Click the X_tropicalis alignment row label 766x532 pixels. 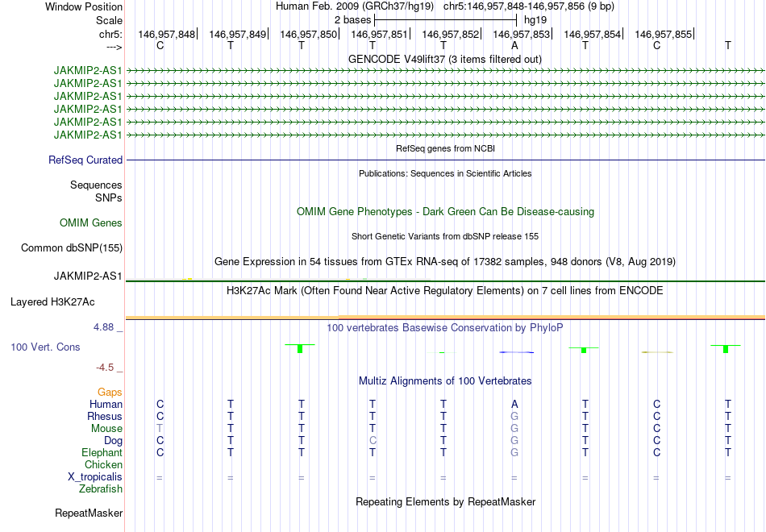tap(95, 477)
